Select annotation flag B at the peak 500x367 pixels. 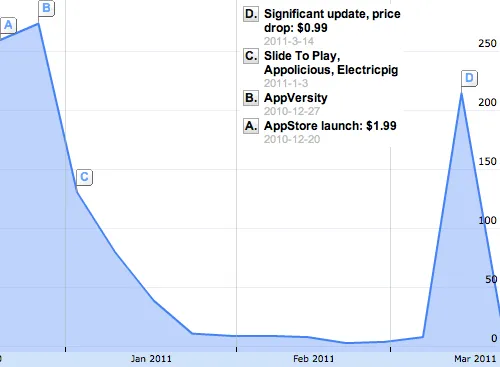click(x=46, y=8)
